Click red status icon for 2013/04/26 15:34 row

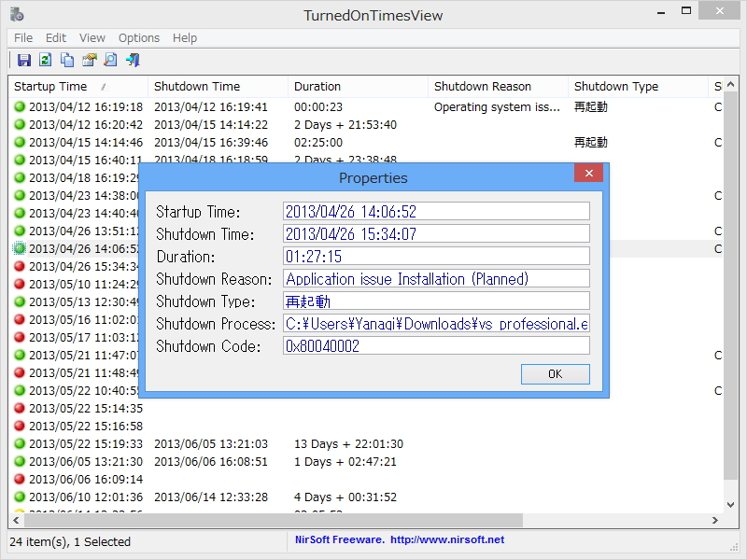20,266
